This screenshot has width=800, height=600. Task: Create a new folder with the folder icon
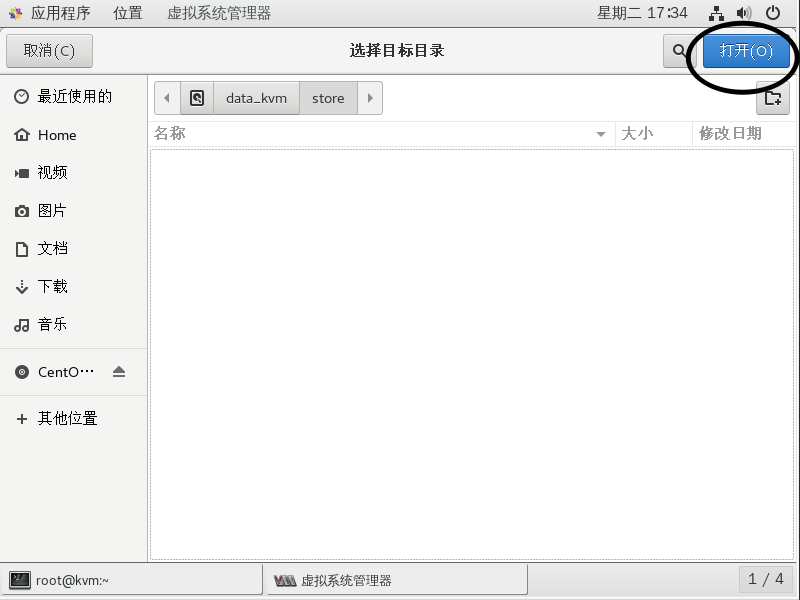(x=772, y=98)
